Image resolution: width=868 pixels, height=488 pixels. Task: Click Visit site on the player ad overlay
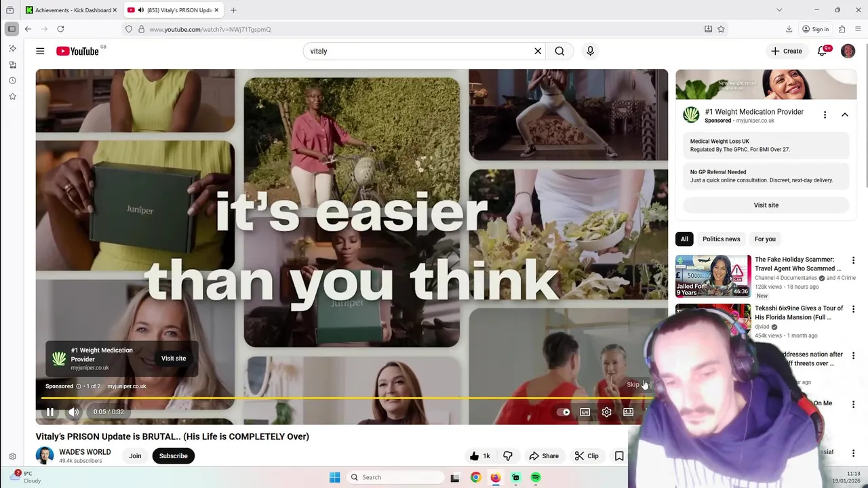pyautogui.click(x=174, y=359)
